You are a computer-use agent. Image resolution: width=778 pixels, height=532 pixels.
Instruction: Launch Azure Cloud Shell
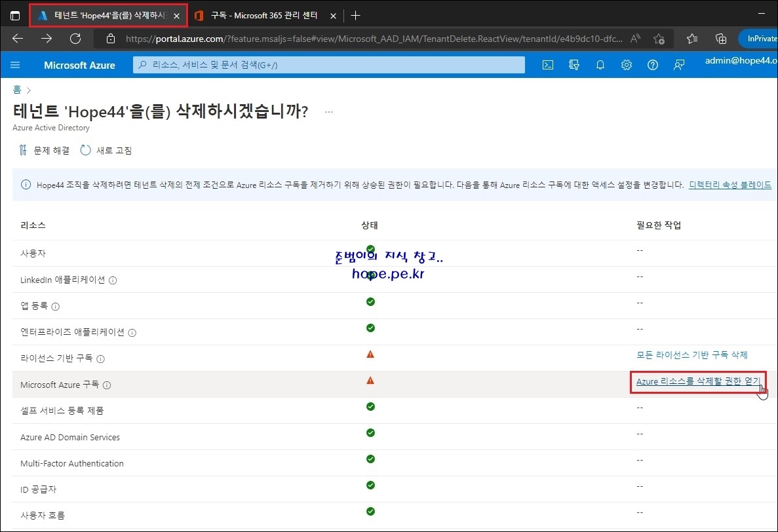click(x=548, y=65)
